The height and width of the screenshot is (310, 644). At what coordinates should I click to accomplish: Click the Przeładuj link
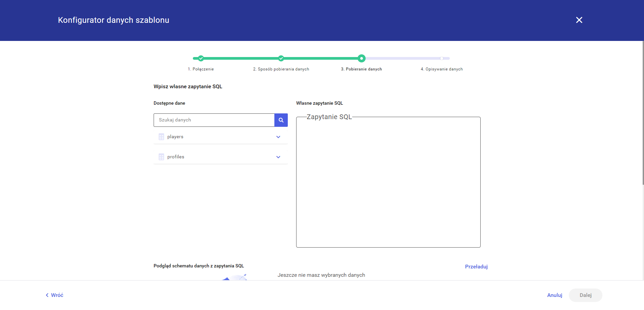click(x=476, y=267)
